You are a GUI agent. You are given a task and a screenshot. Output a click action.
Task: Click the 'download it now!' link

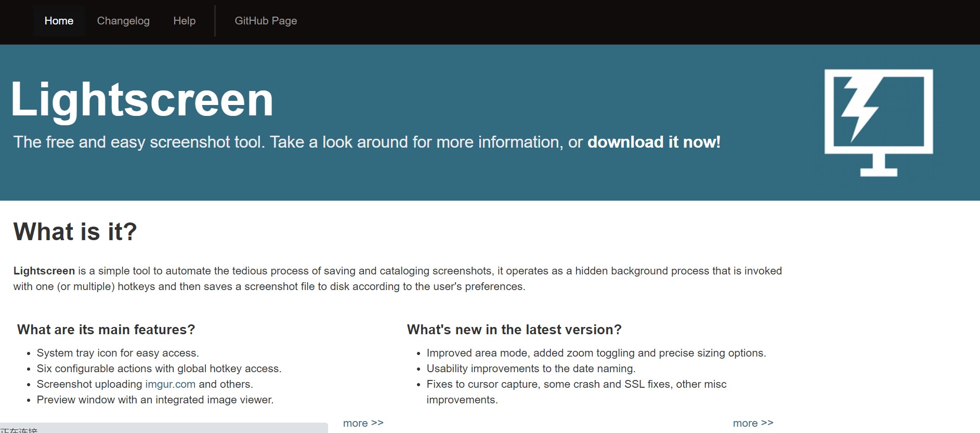pyautogui.click(x=654, y=142)
